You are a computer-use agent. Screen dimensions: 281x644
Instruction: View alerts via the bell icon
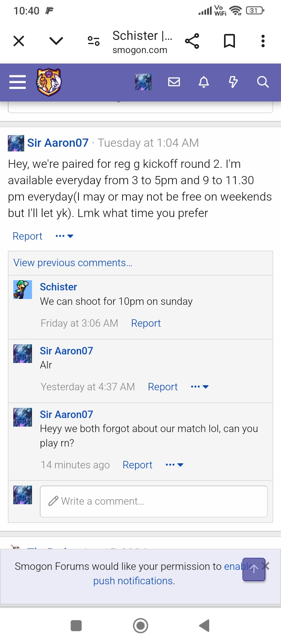click(204, 82)
